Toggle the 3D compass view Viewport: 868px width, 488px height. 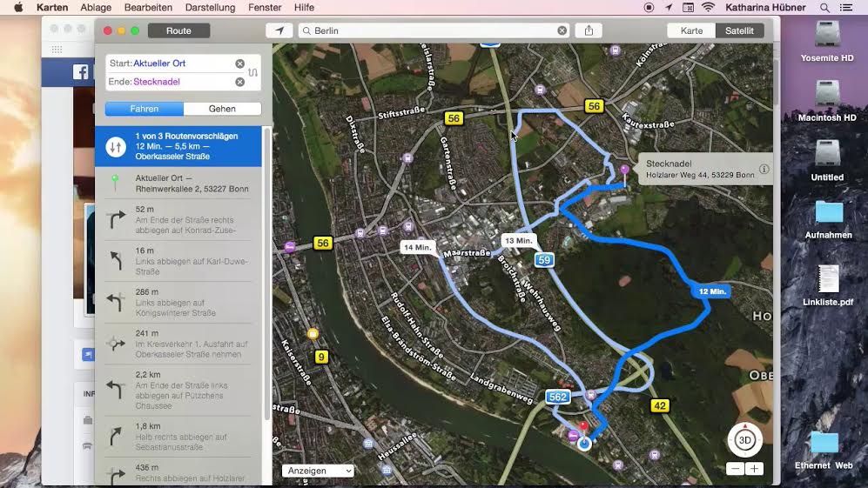coord(744,440)
